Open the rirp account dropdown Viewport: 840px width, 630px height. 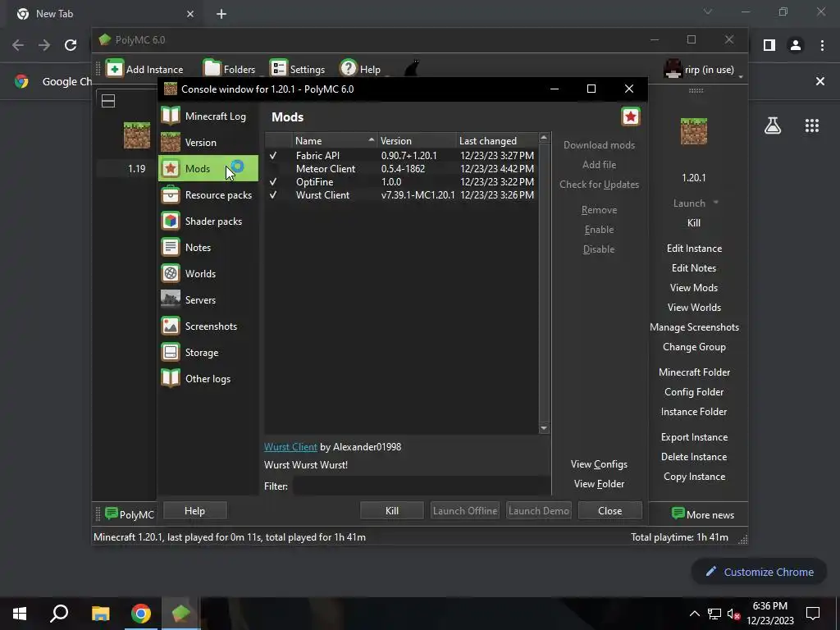point(702,69)
